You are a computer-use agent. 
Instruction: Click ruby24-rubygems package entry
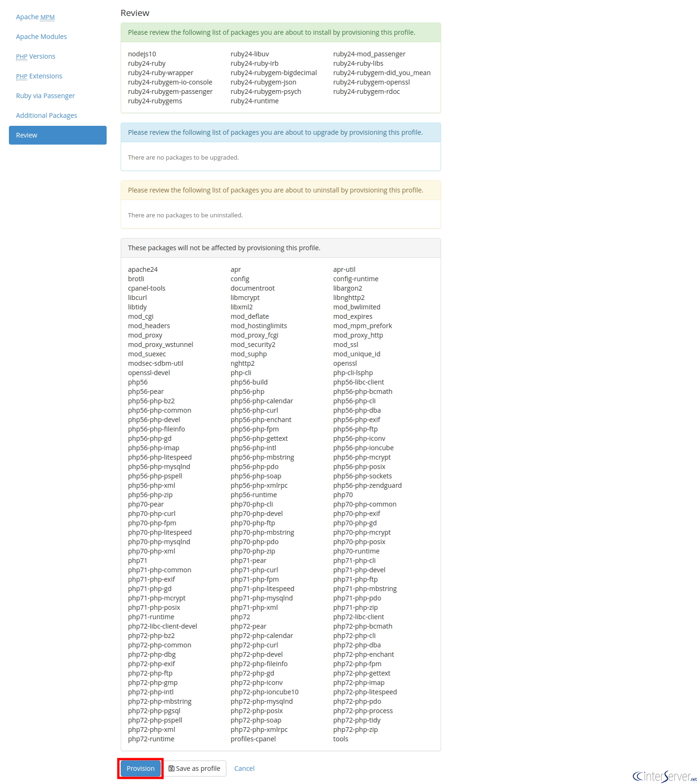(155, 101)
